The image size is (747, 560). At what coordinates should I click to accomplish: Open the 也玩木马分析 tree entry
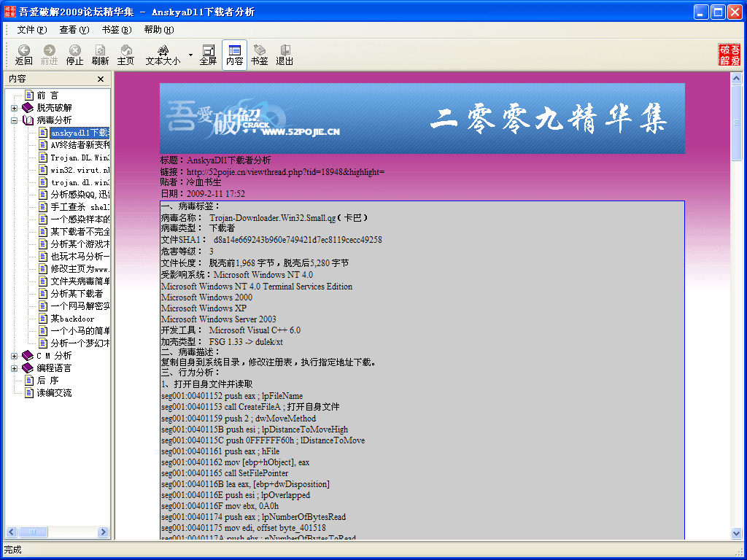pos(80,257)
